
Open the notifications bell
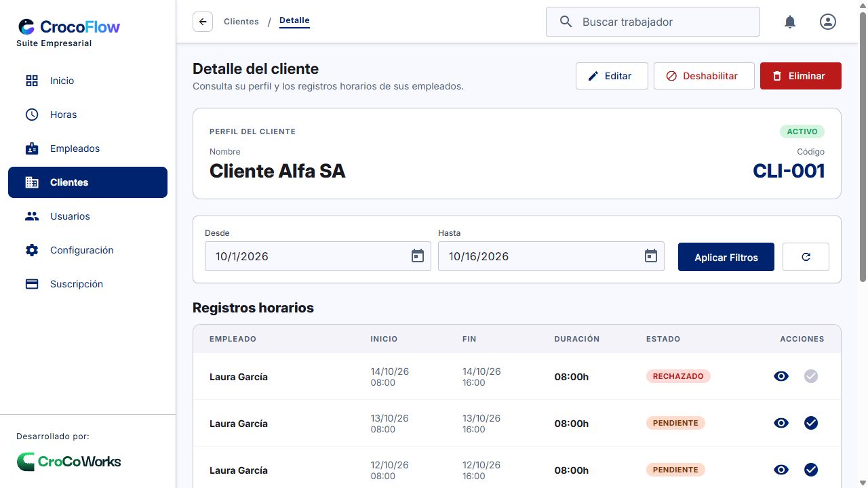click(790, 22)
